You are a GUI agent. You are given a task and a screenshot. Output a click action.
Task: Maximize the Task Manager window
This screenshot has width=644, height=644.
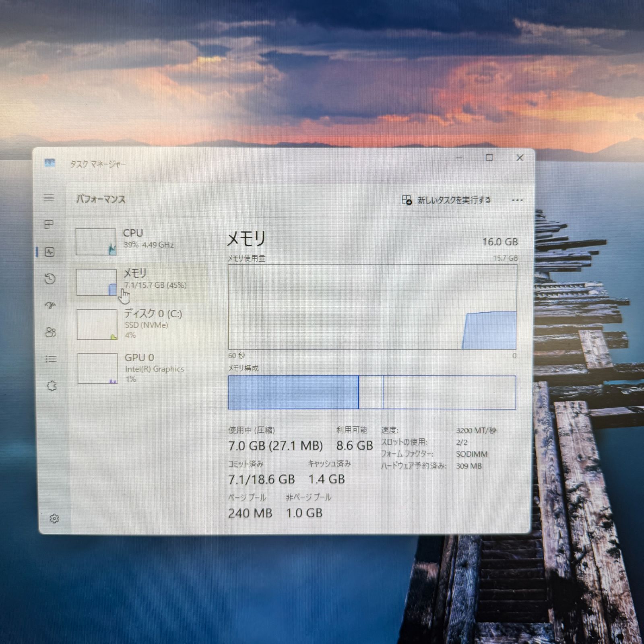(489, 158)
